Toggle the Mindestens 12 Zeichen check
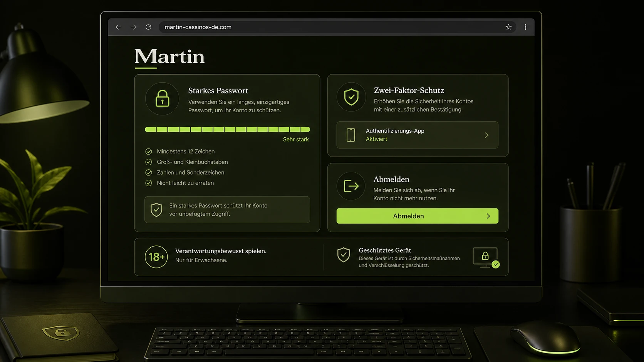 [x=149, y=152]
